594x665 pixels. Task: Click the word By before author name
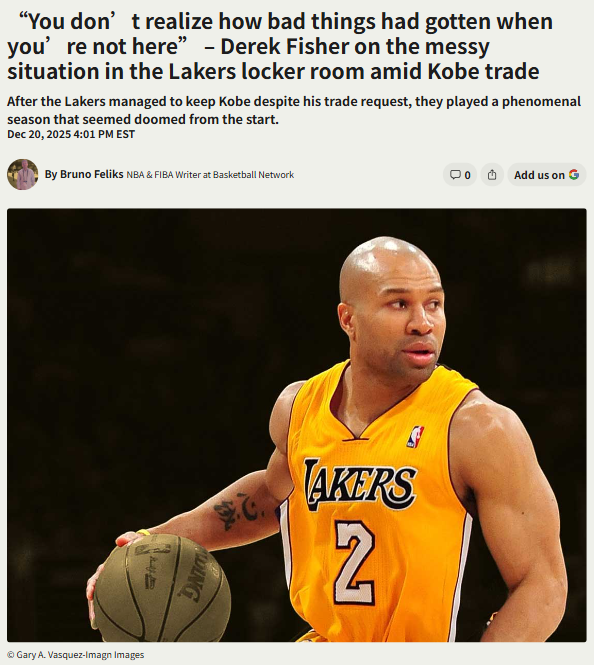51,175
